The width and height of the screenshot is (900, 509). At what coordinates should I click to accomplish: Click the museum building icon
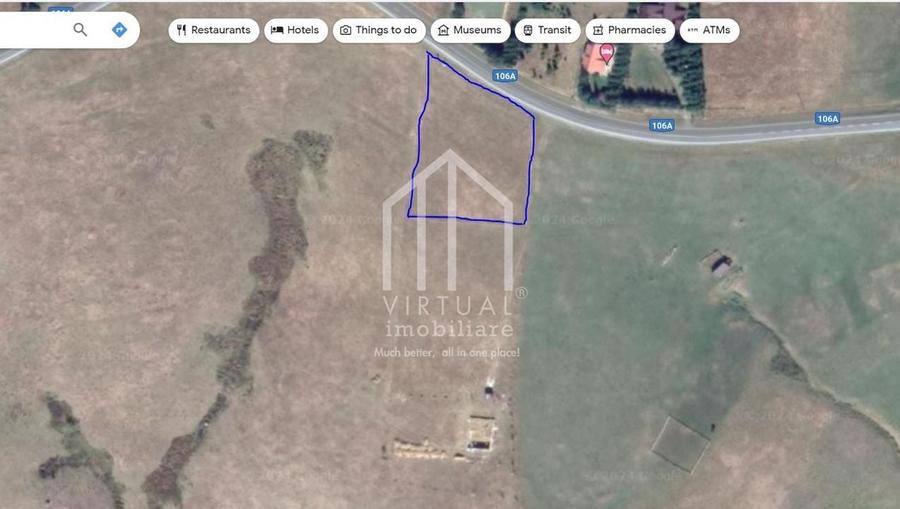pos(443,30)
